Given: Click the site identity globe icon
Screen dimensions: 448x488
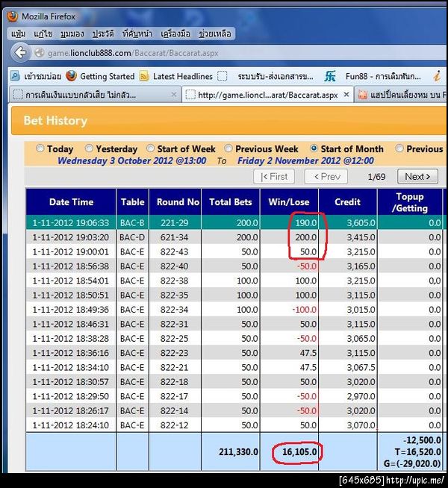Looking at the screenshot, I should [x=40, y=53].
